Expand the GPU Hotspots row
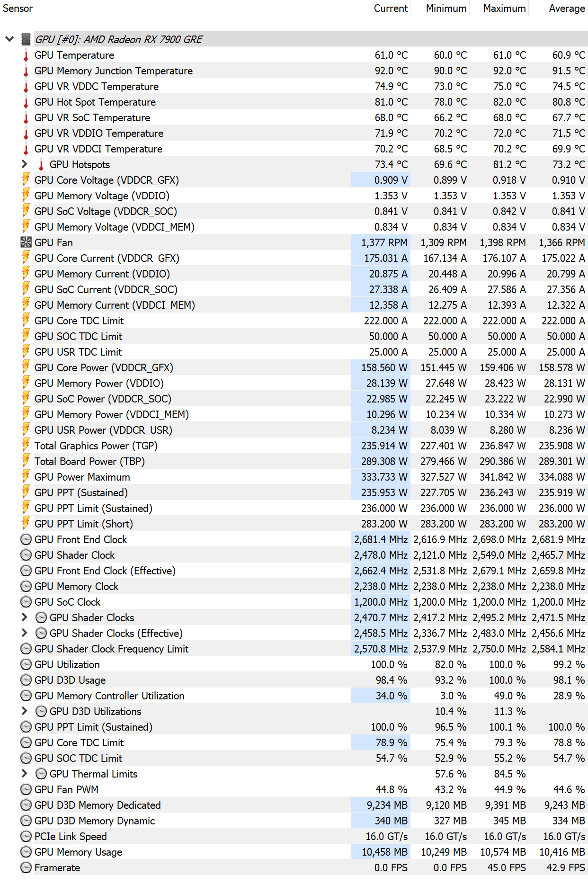Viewport: 588px width, 885px height. 25,164
